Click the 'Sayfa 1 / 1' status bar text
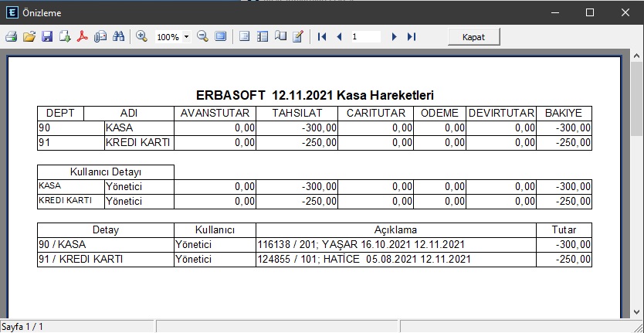 click(22, 328)
